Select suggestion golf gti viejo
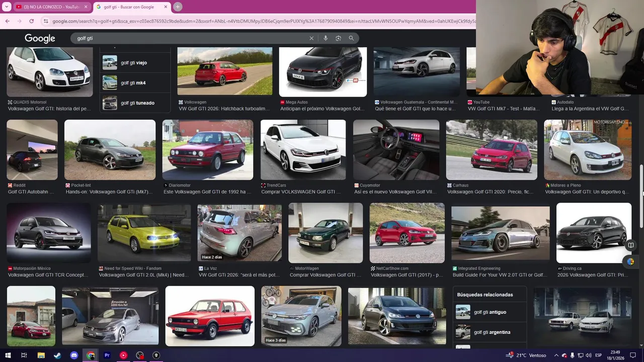The width and height of the screenshot is (644, 362). tap(135, 63)
